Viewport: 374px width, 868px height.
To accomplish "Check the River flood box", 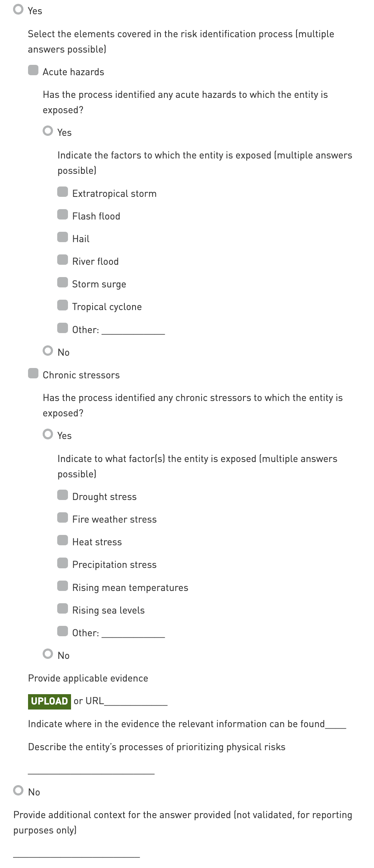I will [x=63, y=260].
